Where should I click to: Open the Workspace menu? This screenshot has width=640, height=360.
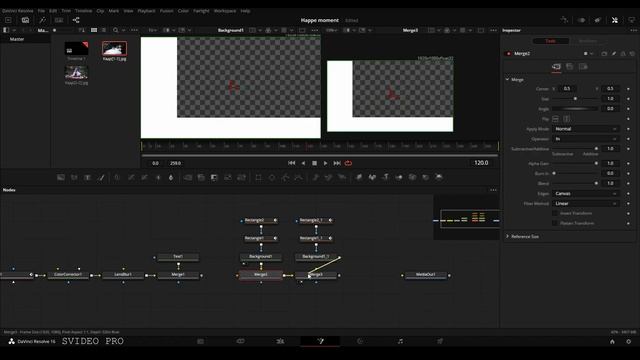tap(225, 11)
